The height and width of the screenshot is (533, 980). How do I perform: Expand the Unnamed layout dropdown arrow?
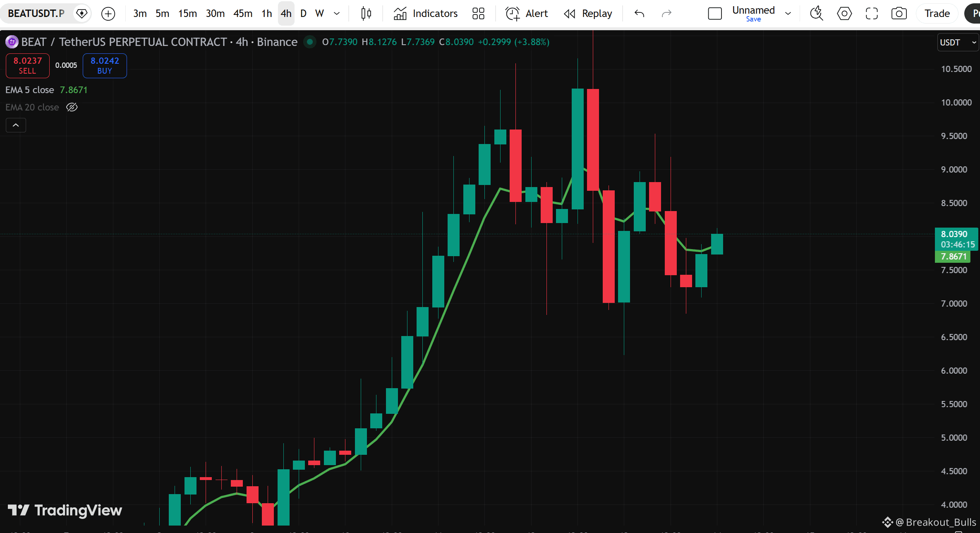(x=788, y=14)
